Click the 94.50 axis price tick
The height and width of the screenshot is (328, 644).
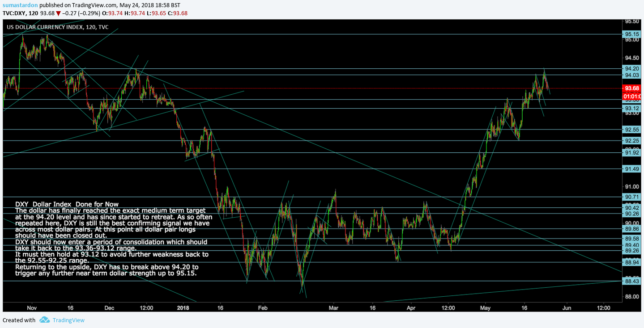tap(632, 58)
